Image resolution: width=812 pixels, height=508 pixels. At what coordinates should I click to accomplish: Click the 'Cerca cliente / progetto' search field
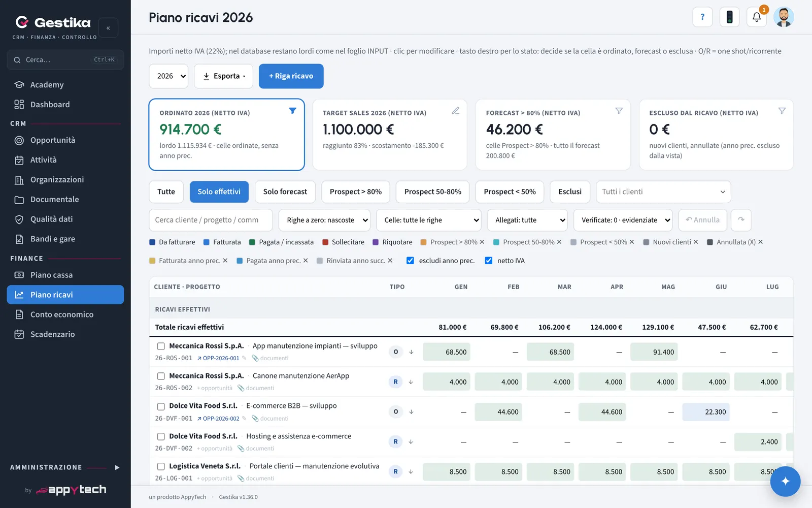click(211, 220)
